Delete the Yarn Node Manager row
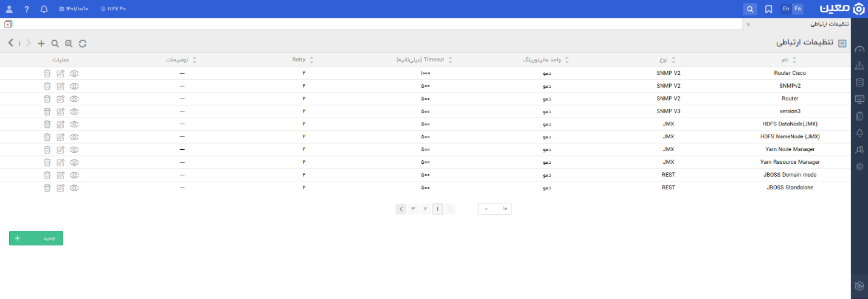This screenshot has height=299, width=868. [47, 149]
